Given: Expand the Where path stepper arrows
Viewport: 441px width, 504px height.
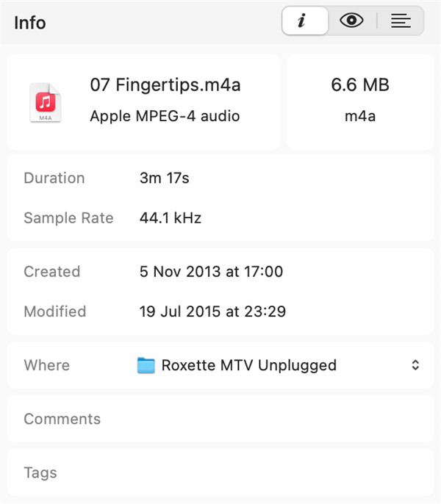Looking at the screenshot, I should (x=415, y=365).
